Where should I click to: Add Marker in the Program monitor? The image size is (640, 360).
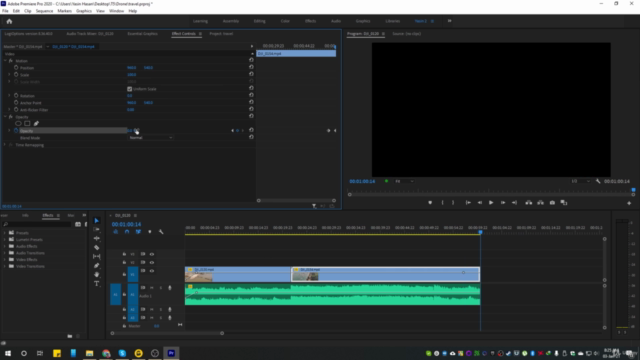pos(430,202)
